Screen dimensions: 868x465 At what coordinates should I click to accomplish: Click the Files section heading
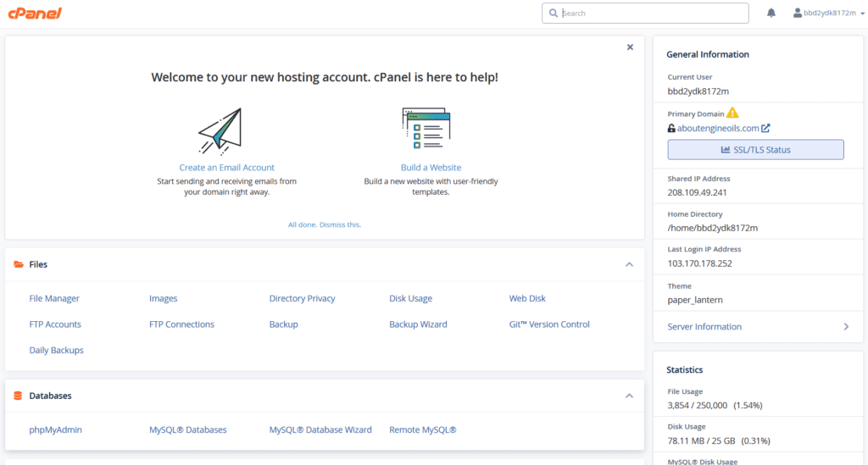[38, 264]
